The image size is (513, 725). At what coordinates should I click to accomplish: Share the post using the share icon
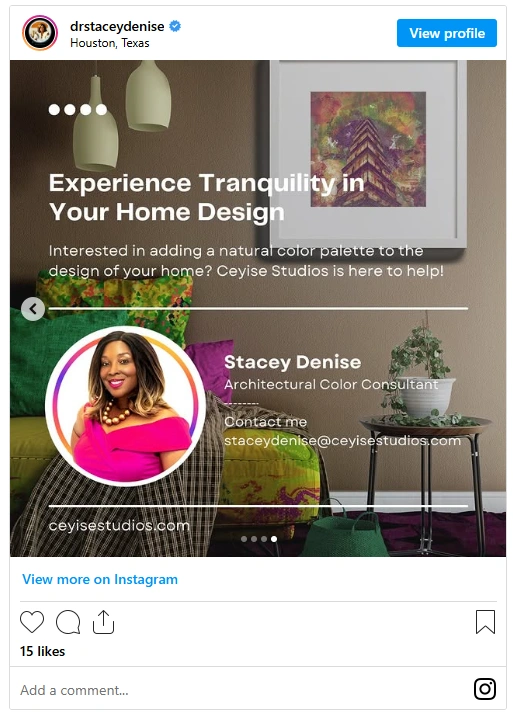point(103,622)
